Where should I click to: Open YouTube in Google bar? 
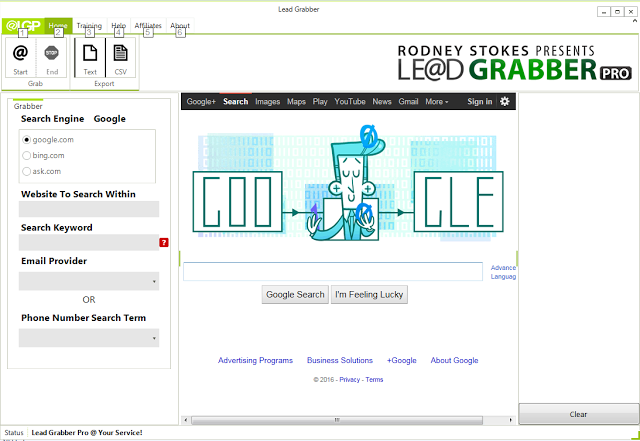coord(350,102)
